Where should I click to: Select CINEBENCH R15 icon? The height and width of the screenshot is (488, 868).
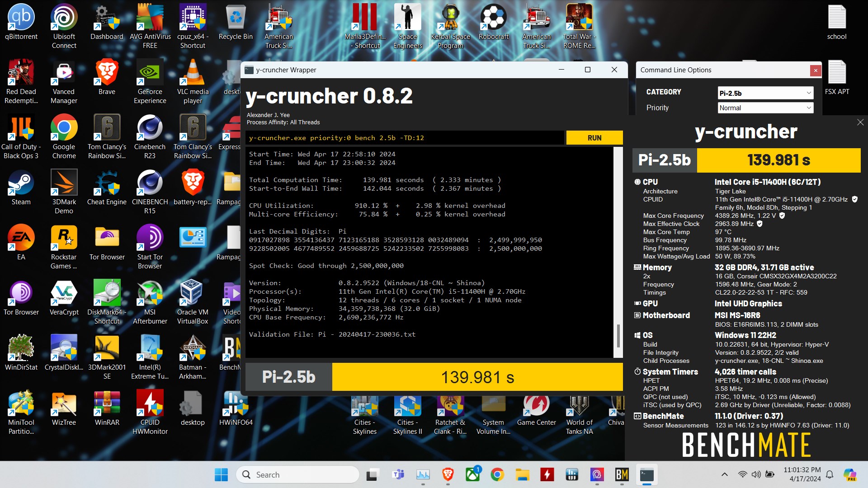(x=150, y=192)
